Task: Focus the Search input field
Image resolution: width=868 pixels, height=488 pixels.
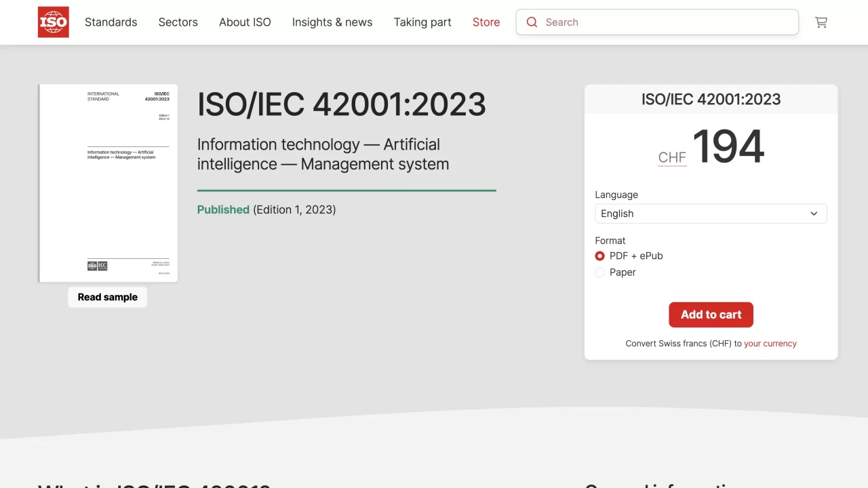Action: pos(665,22)
